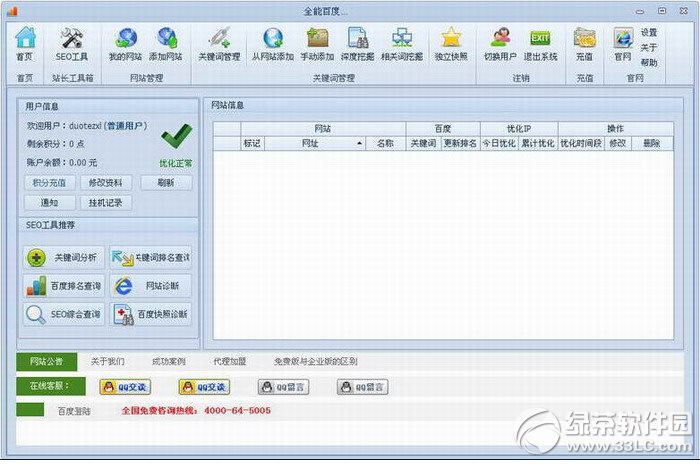
Task: Click the second QQ交谈 button
Action: [204, 387]
